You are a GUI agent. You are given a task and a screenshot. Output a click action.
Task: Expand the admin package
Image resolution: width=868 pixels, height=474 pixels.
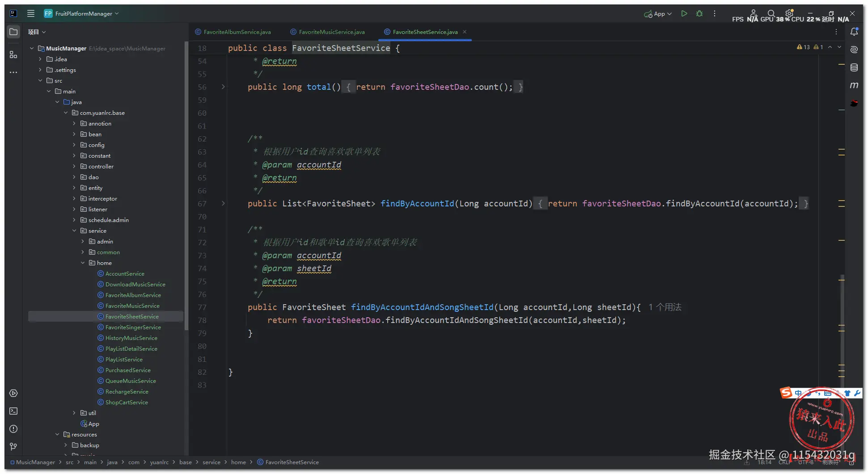[83, 241]
